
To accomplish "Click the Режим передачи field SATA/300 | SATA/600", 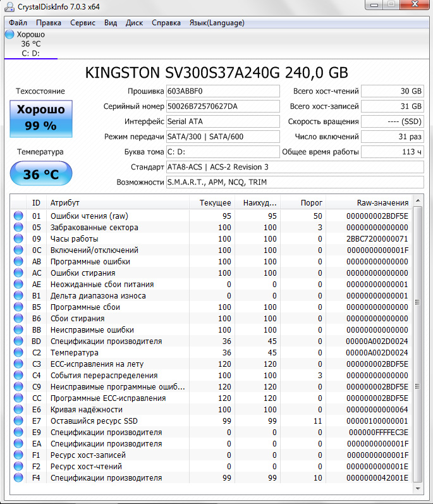I will pyautogui.click(x=223, y=137).
